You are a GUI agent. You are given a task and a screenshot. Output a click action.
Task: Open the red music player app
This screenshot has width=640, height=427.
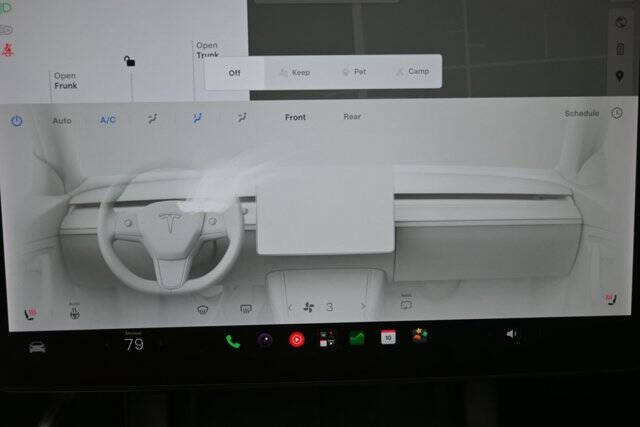coord(297,340)
